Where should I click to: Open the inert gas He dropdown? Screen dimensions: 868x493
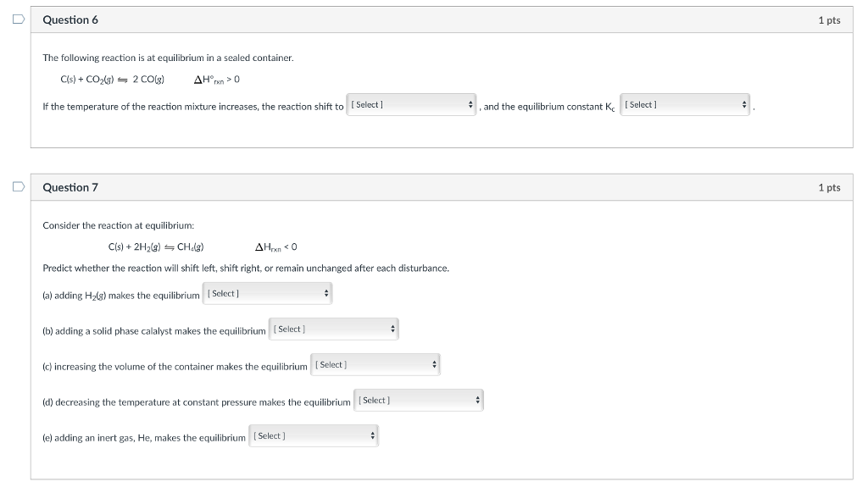(314, 436)
